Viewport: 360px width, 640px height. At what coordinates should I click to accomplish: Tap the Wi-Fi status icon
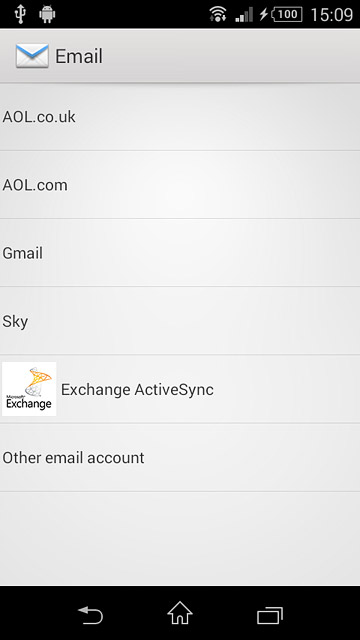pos(218,14)
